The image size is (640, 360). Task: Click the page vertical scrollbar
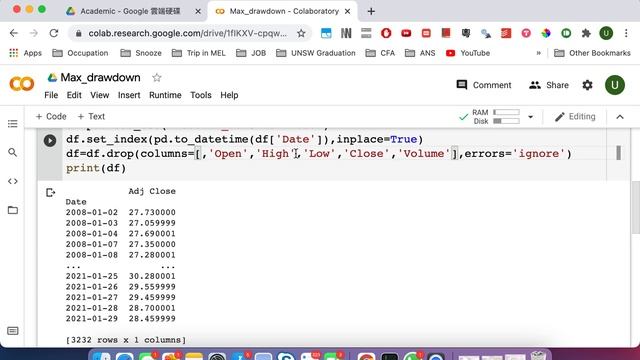tap(636, 208)
